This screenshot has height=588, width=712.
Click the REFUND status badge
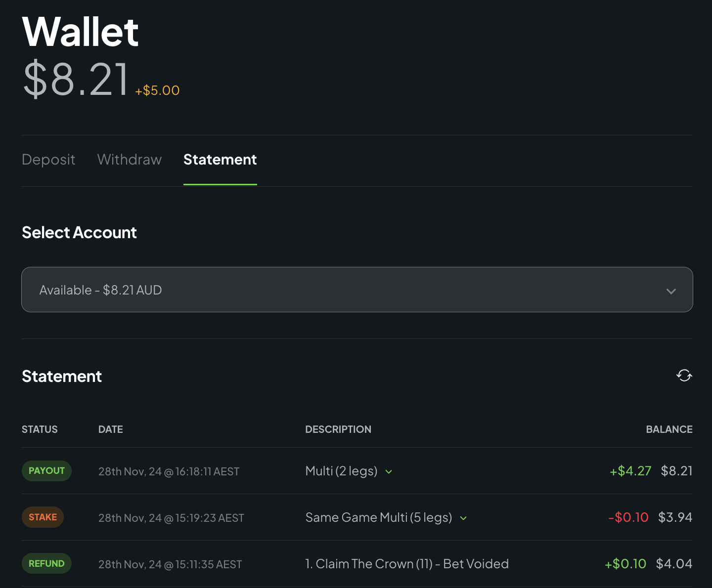tap(46, 564)
